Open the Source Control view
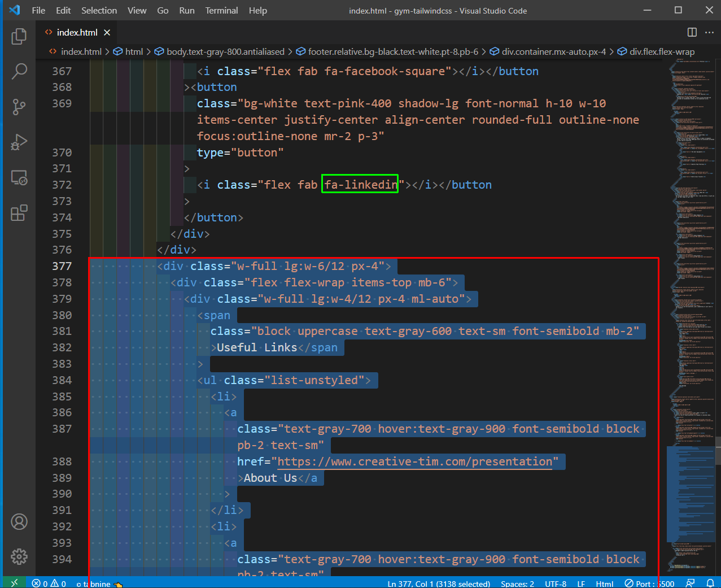 point(19,107)
